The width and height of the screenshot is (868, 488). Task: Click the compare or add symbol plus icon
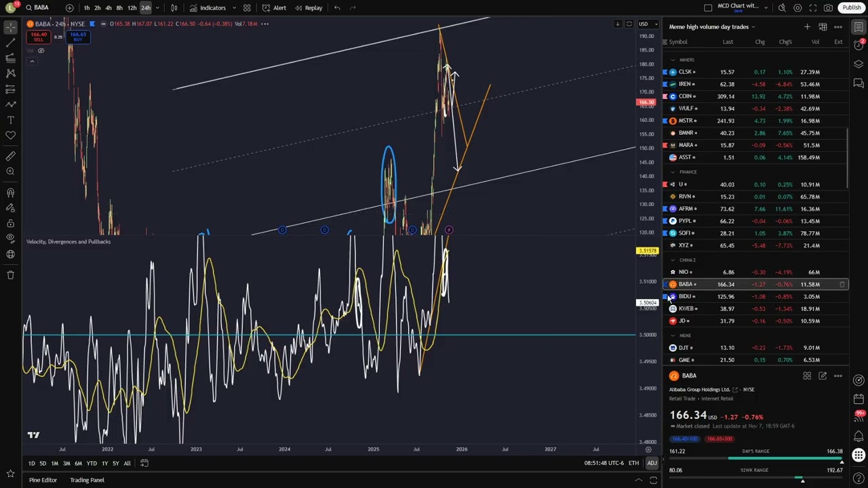point(70,7)
